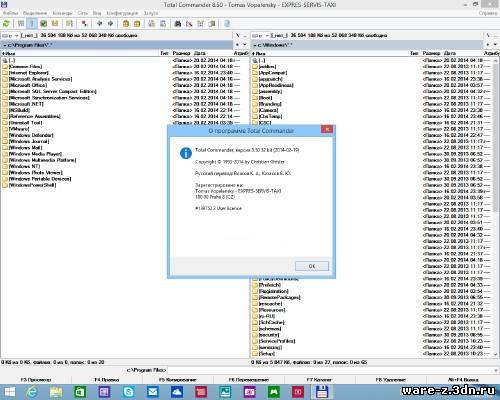Click the Unpack files toolbar icon

[x=137, y=23]
